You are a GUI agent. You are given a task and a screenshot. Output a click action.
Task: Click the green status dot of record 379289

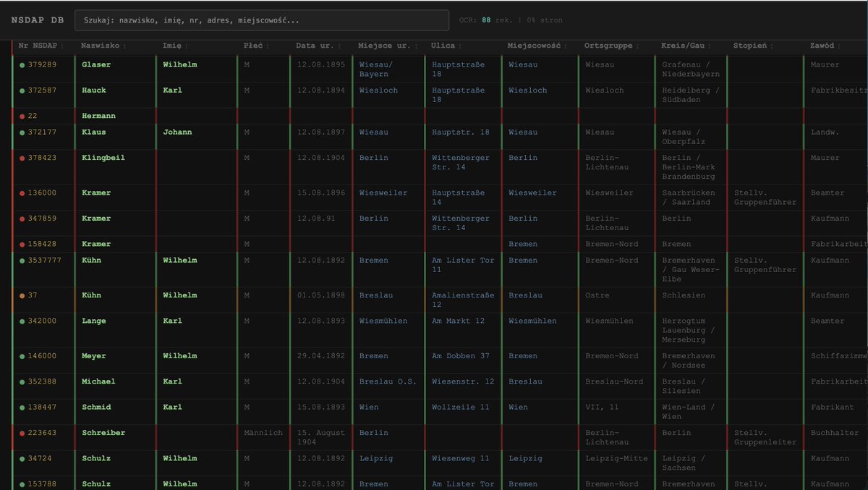click(x=22, y=65)
